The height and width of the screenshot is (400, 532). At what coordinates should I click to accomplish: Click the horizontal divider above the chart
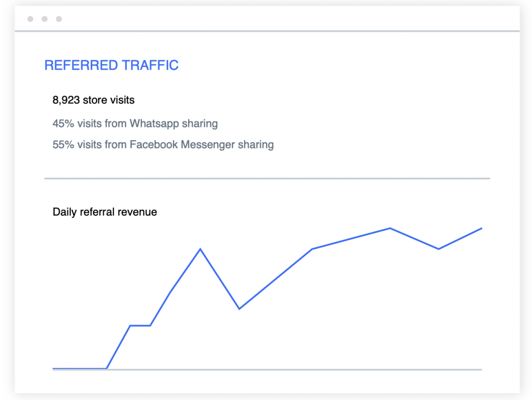click(267, 179)
